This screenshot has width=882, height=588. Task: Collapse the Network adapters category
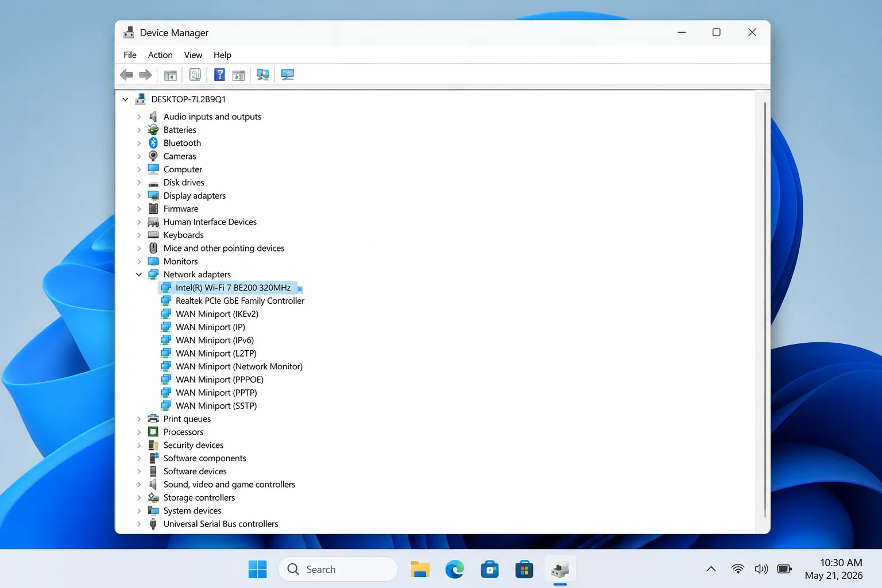[x=139, y=274]
